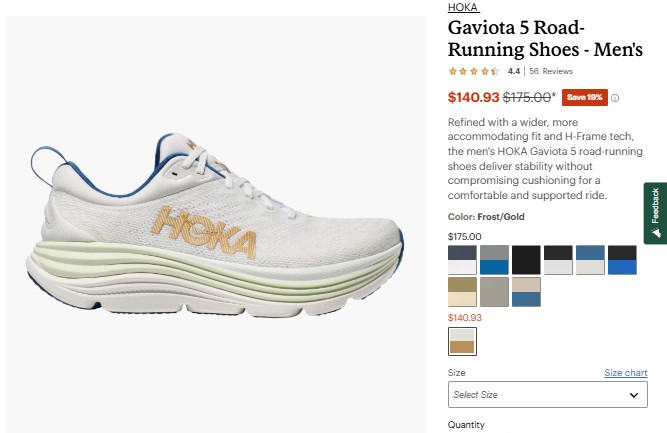667x433 pixels.
Task: Click the Save 19% badge
Action: point(584,97)
